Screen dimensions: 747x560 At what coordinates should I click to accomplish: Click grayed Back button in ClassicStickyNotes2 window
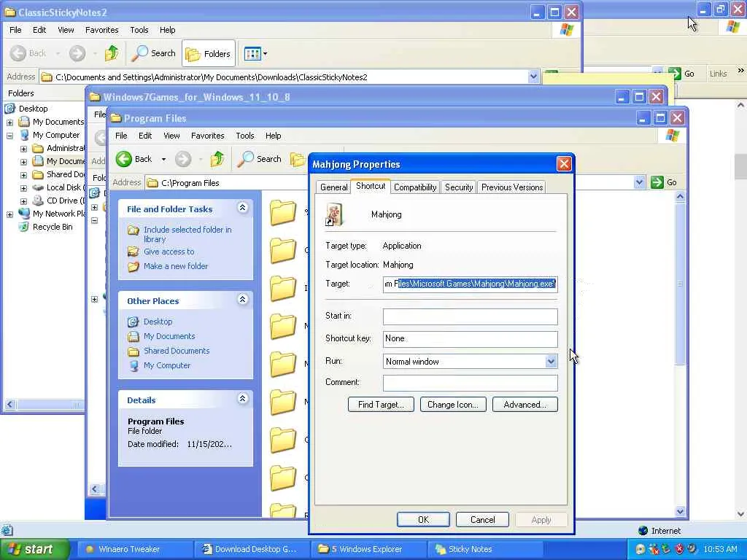click(x=28, y=53)
